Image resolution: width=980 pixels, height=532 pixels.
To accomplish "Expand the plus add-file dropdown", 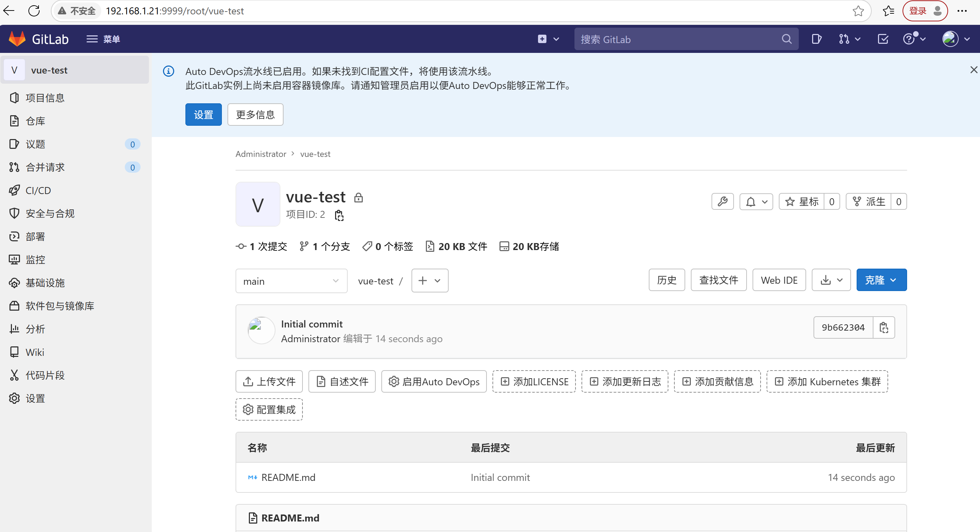I will click(x=430, y=281).
